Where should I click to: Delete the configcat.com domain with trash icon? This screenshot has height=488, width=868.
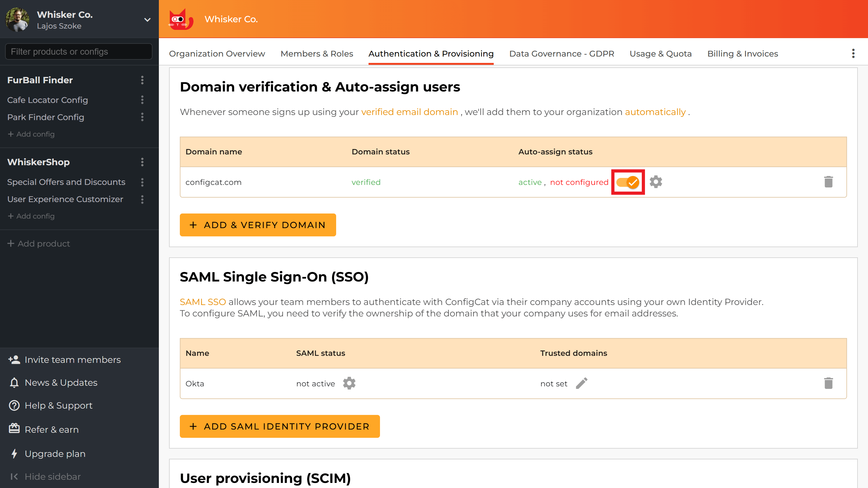tap(829, 182)
